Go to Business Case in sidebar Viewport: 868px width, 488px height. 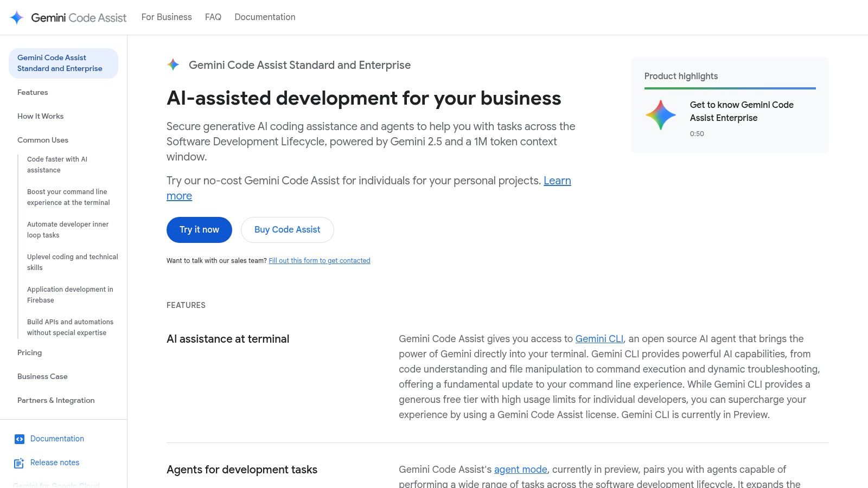[x=42, y=376]
